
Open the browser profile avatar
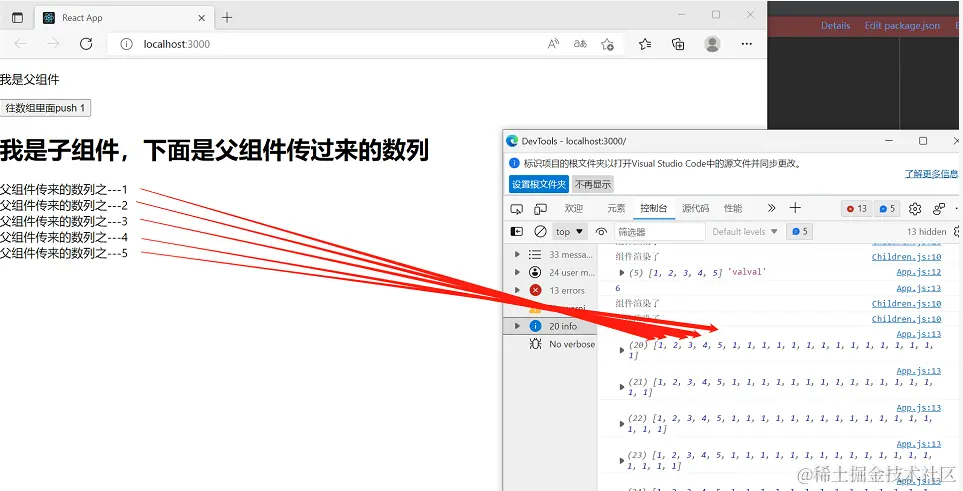(712, 44)
